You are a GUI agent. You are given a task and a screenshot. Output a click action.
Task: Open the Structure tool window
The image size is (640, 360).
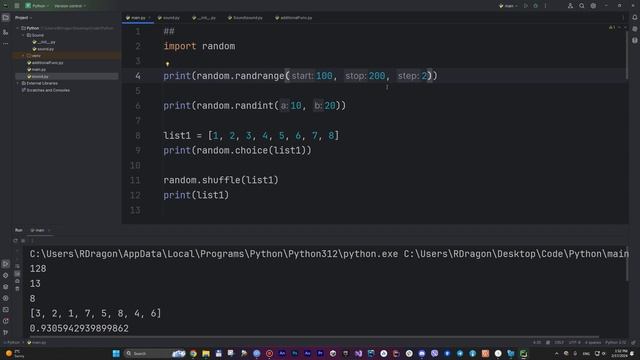pos(5,32)
